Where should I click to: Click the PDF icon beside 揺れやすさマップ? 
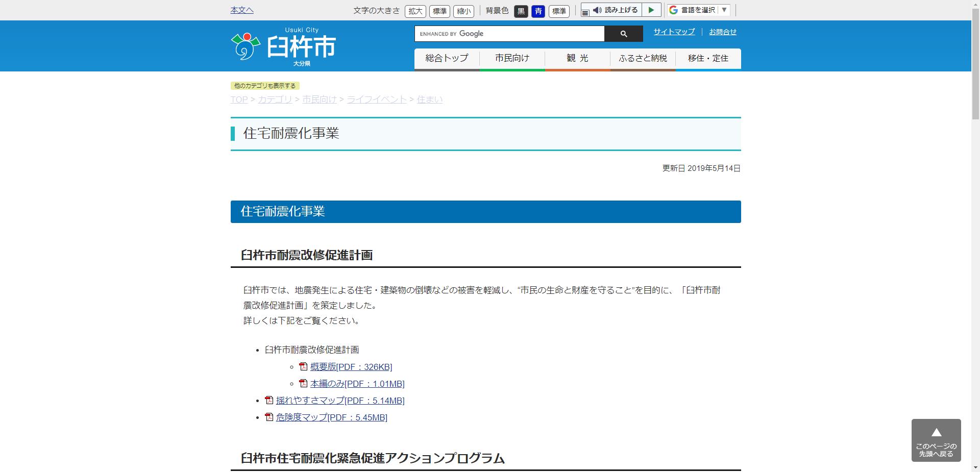pyautogui.click(x=268, y=400)
